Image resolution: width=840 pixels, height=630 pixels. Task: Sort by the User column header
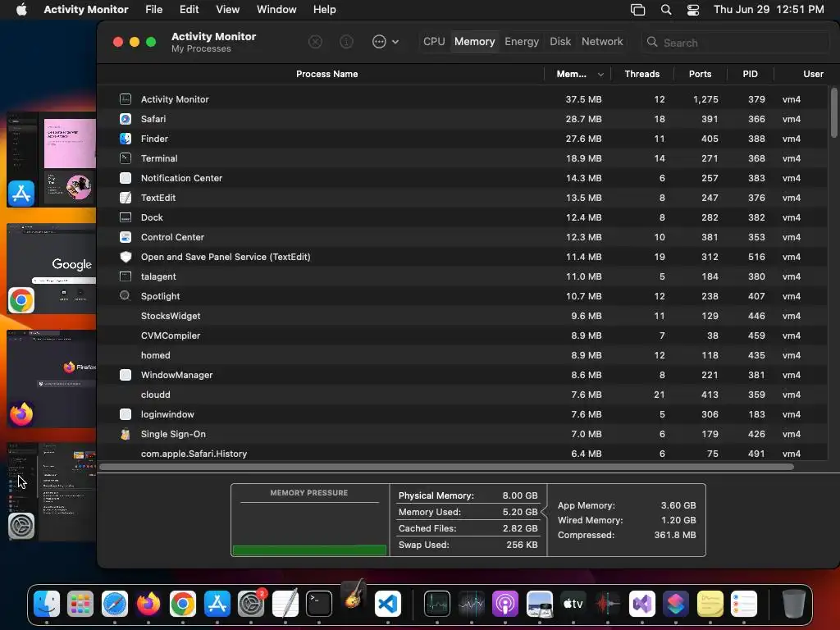(813, 74)
